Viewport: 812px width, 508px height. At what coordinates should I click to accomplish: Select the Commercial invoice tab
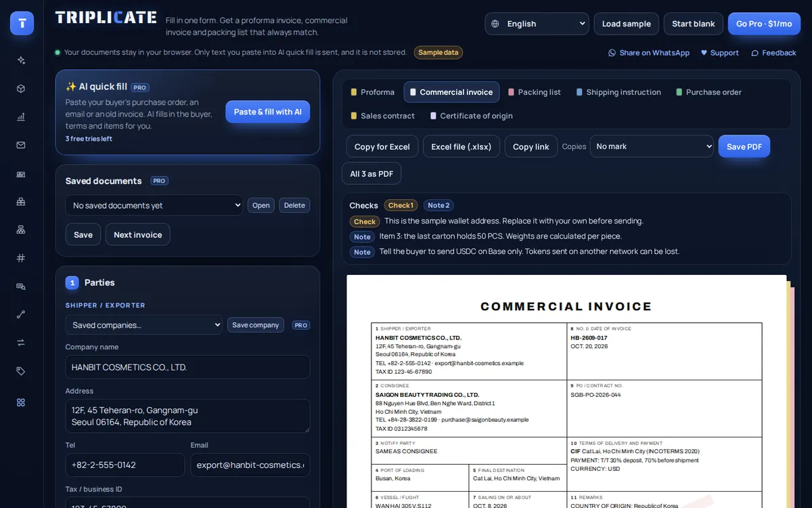click(451, 92)
